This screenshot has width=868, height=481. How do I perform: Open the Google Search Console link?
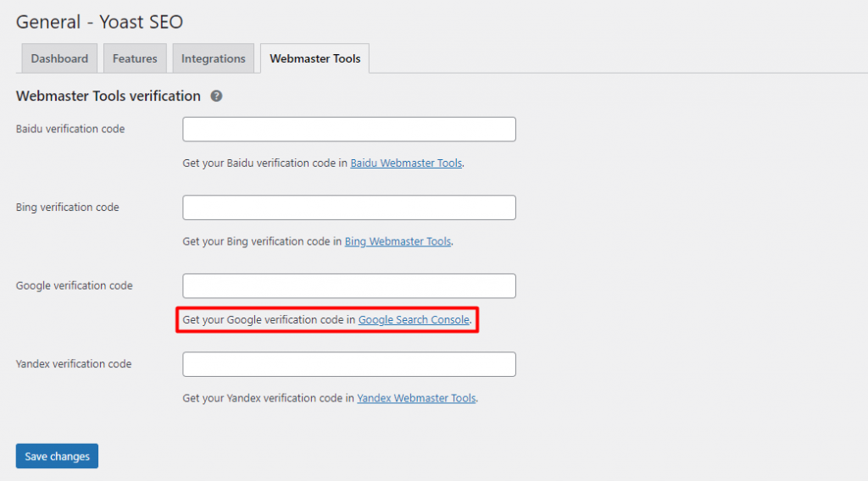pyautogui.click(x=414, y=320)
